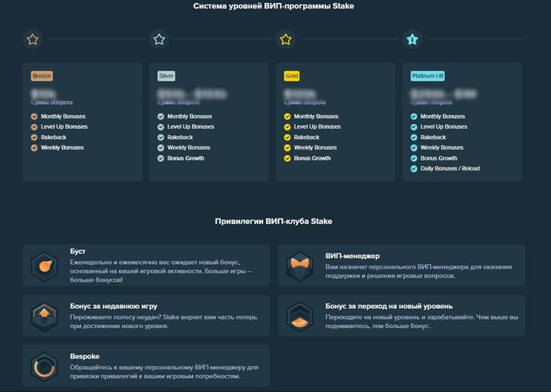Click the Bronze level star icon
This screenshot has width=551, height=392.
[x=33, y=39]
